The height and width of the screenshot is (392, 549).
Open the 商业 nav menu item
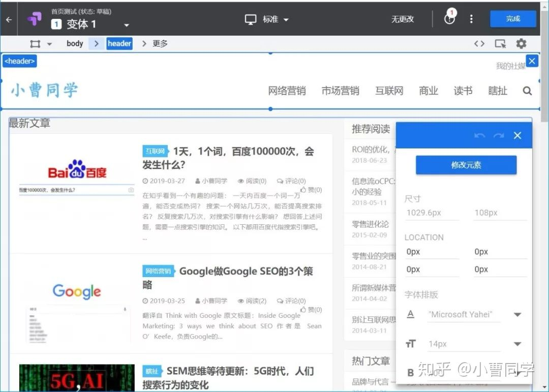coord(429,91)
